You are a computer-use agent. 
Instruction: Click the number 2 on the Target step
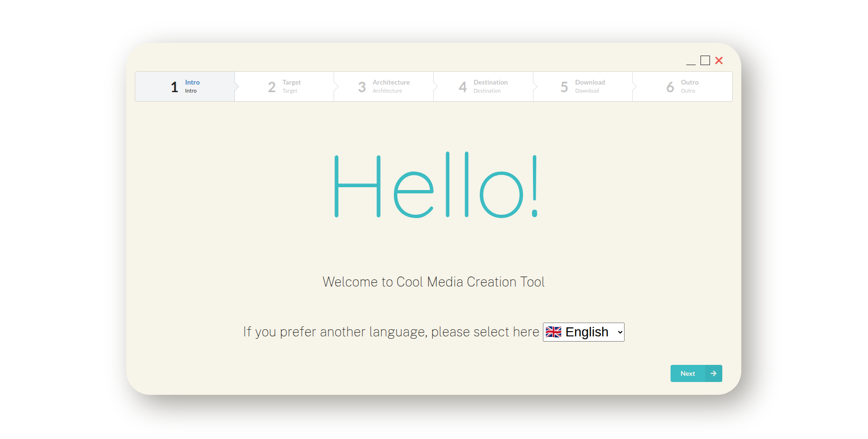271,87
